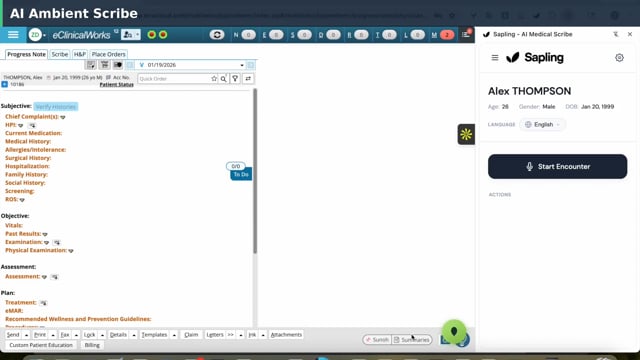Image resolution: width=640 pixels, height=360 pixels.
Task: Open the English language dropdown
Action: coord(542,124)
